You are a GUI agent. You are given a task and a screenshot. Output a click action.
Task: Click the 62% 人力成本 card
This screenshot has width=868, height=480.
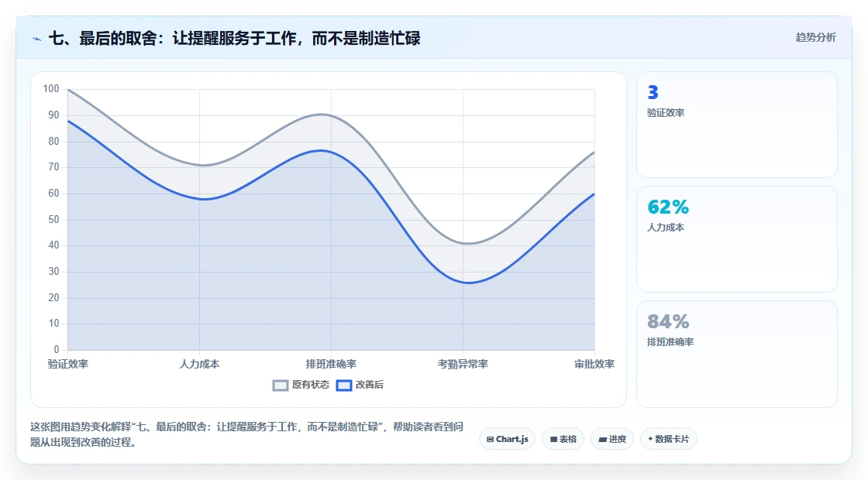(737, 239)
